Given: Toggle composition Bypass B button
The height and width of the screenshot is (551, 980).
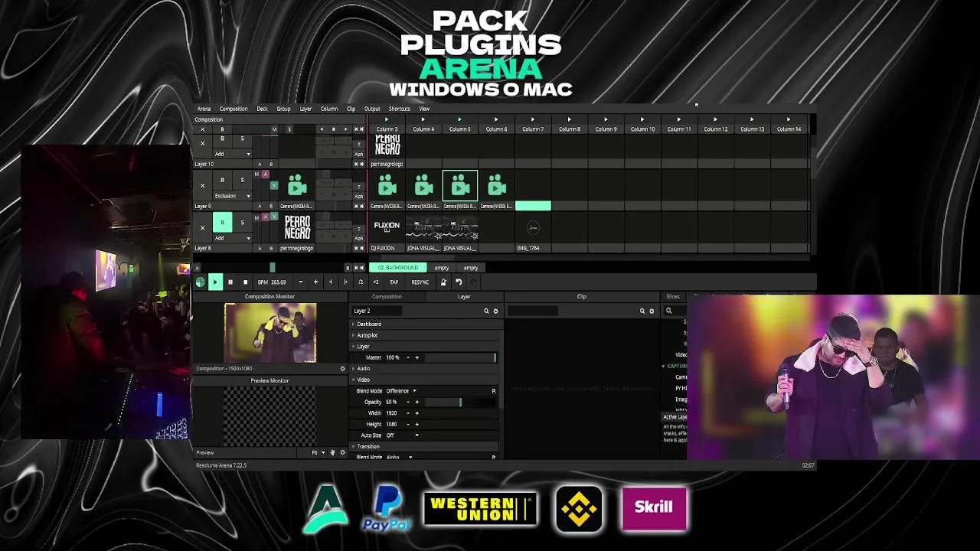Looking at the screenshot, I should point(222,129).
